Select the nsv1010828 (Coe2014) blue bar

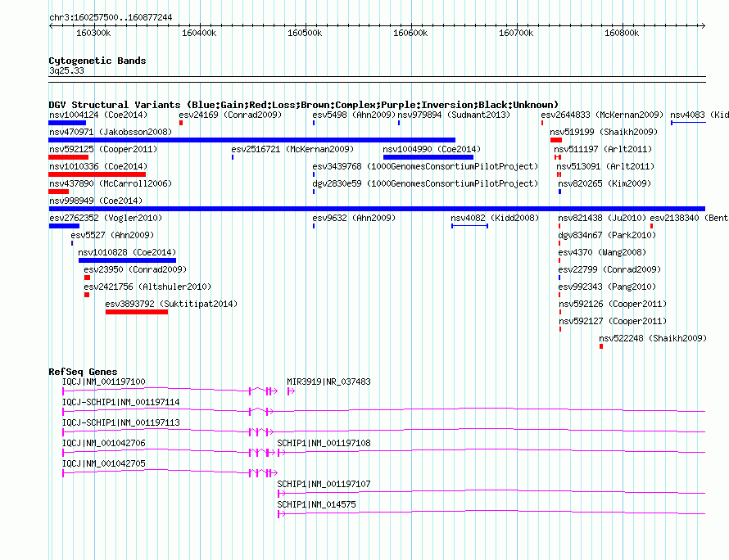[128, 260]
